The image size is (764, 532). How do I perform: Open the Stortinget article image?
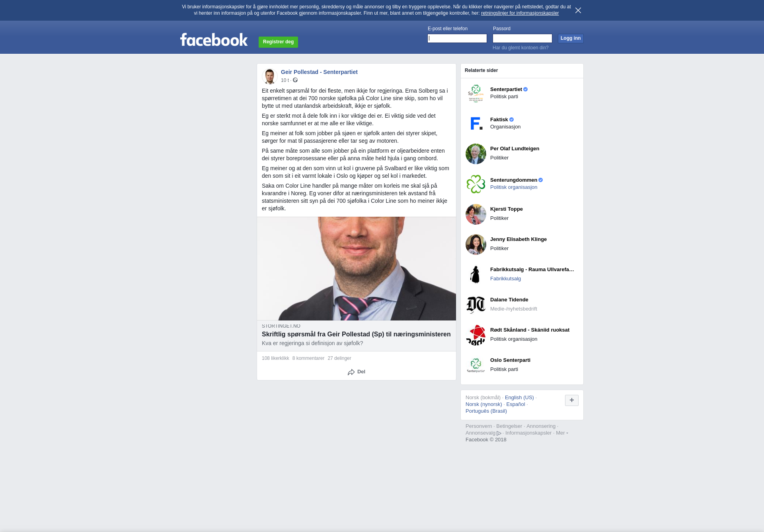click(x=357, y=268)
